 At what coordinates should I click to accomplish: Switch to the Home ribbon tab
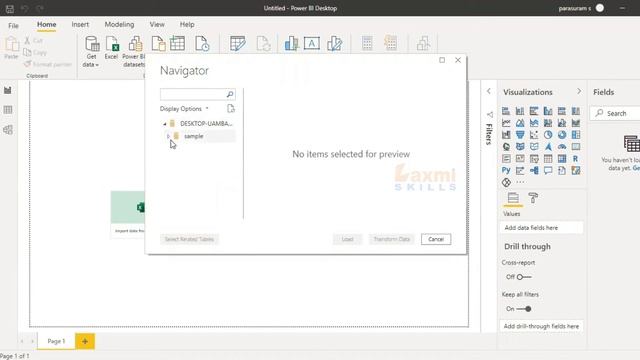47,24
